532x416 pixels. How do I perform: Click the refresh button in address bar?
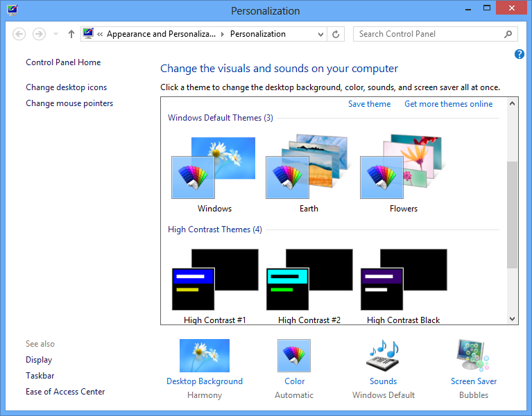[336, 34]
